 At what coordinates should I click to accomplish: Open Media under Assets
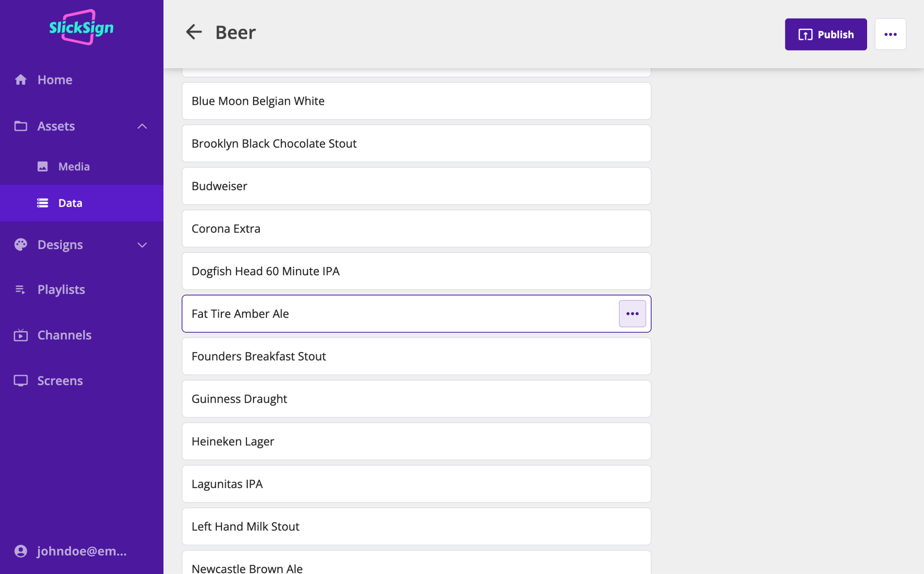(x=74, y=166)
